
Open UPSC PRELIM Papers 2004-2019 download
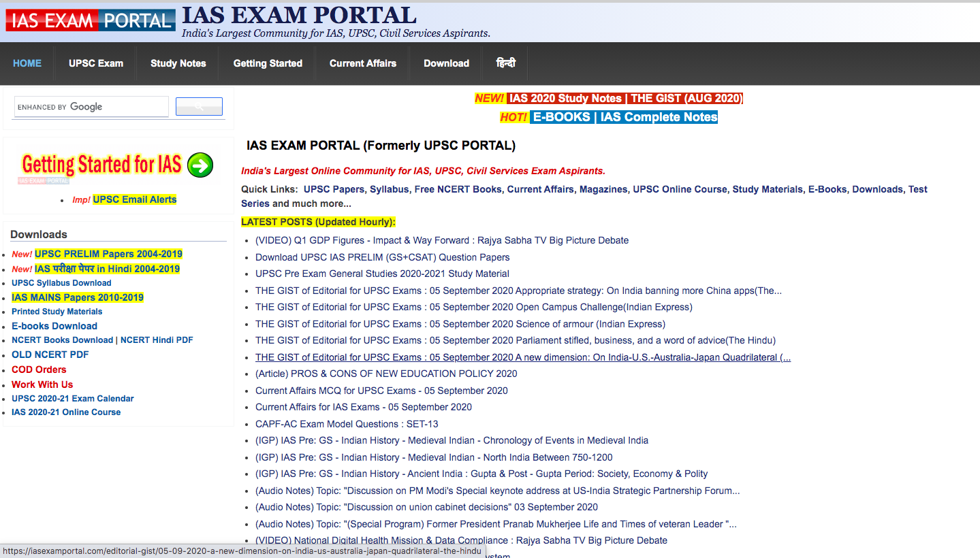pos(109,254)
